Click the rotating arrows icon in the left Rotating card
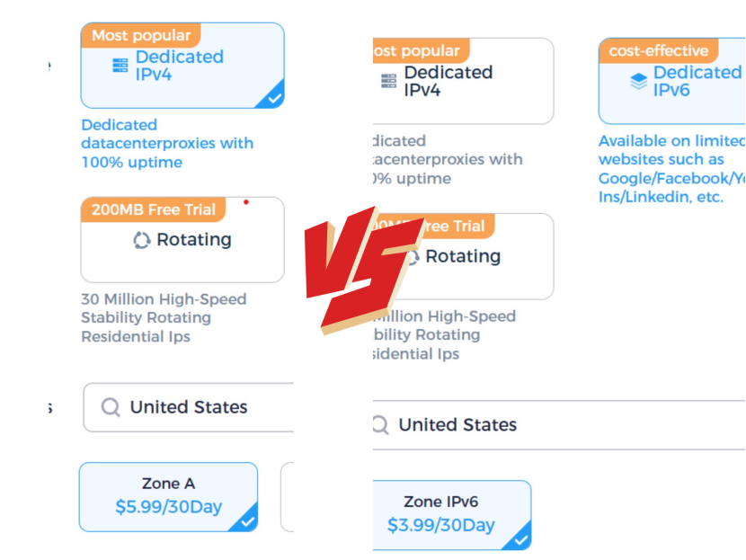 (x=141, y=241)
